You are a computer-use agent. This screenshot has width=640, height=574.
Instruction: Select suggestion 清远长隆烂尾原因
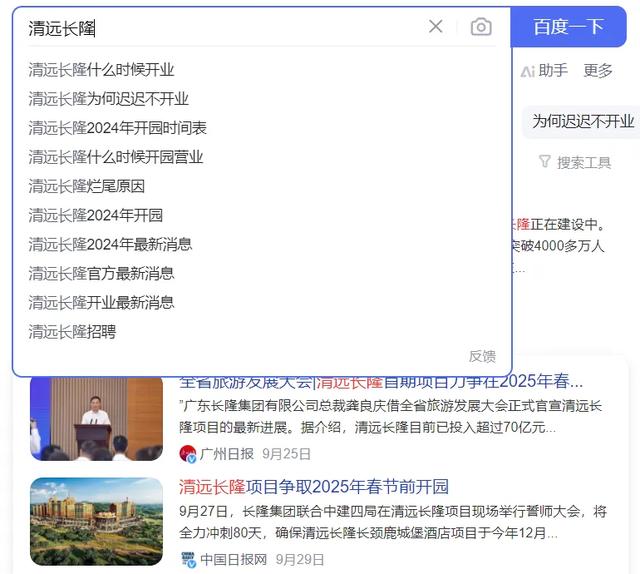coord(87,186)
